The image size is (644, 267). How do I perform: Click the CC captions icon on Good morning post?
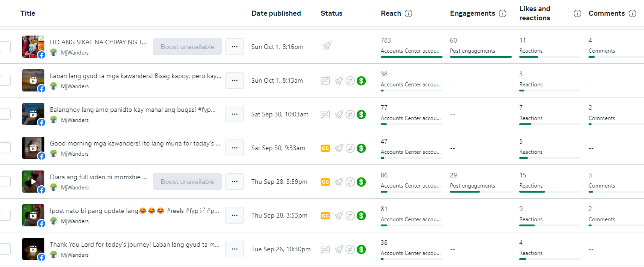(x=325, y=148)
